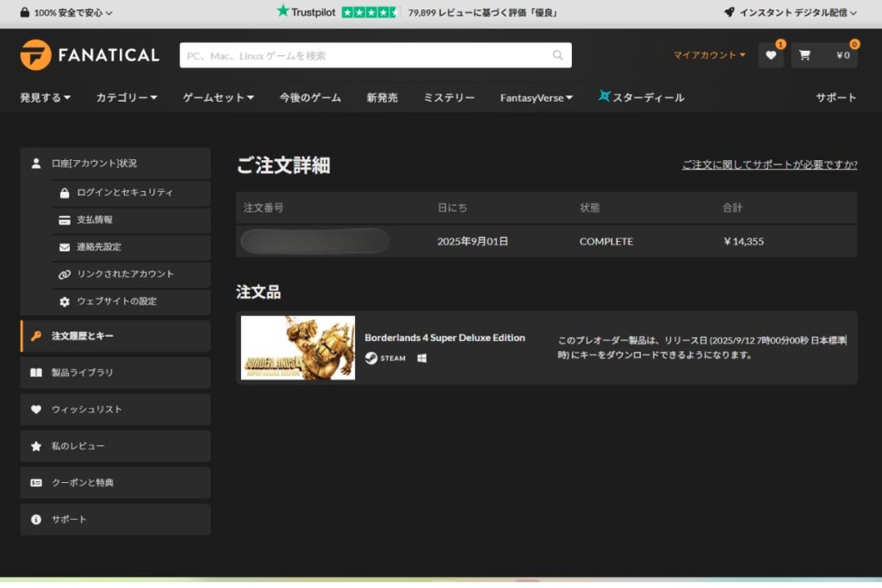Click the lock icon for ログインとセキュリティ
Screen dimensions: 882x588
point(65,193)
